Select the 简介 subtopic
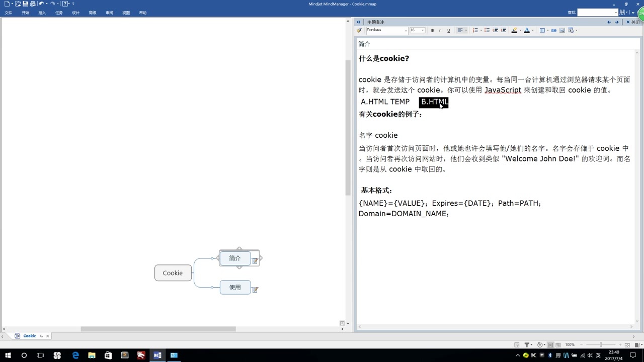The height and width of the screenshot is (362, 644). pyautogui.click(x=235, y=258)
